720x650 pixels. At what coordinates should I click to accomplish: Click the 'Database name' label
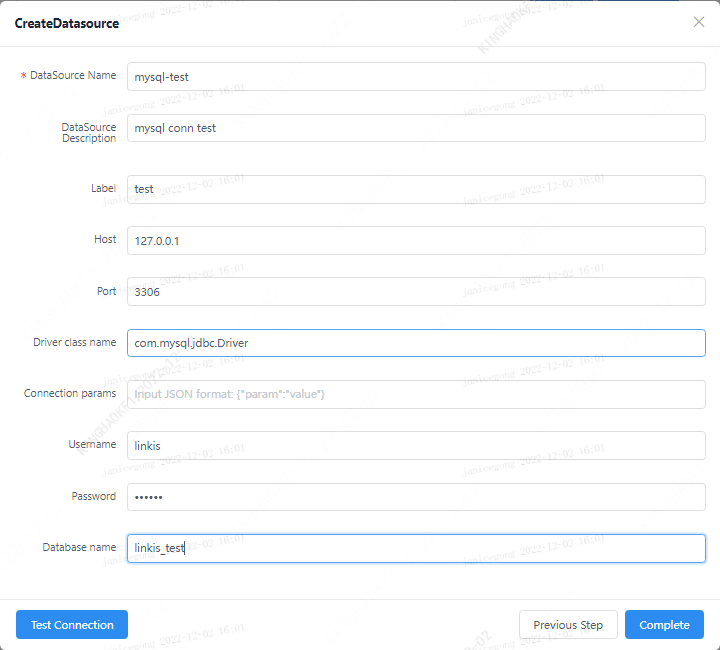tap(79, 547)
